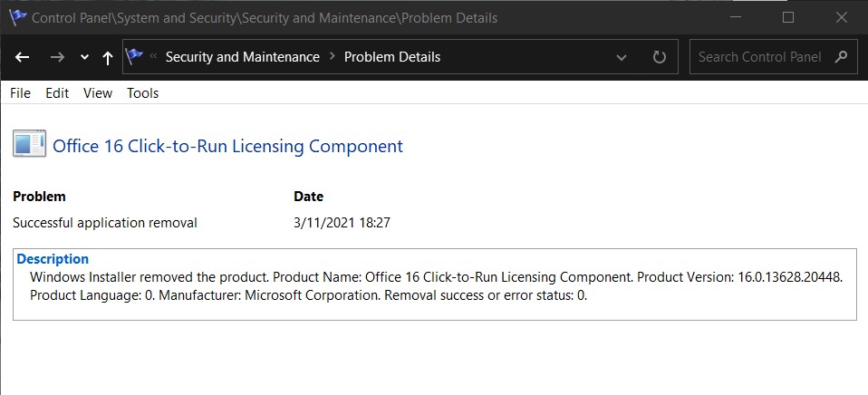Click the report icon beside Office 16 title

pos(29,145)
